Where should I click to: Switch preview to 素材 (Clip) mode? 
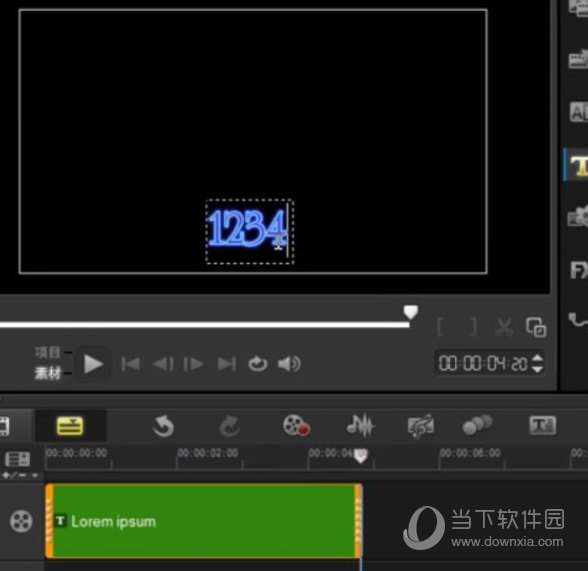48,373
